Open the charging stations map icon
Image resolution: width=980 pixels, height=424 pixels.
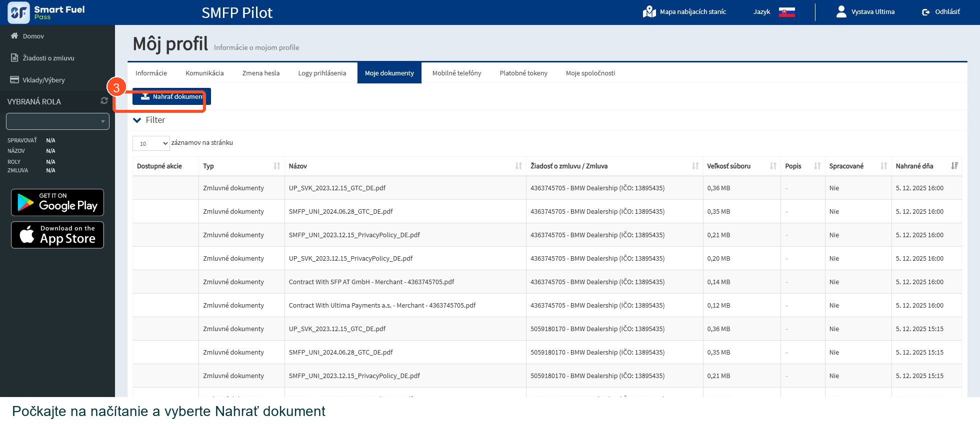click(x=649, y=11)
